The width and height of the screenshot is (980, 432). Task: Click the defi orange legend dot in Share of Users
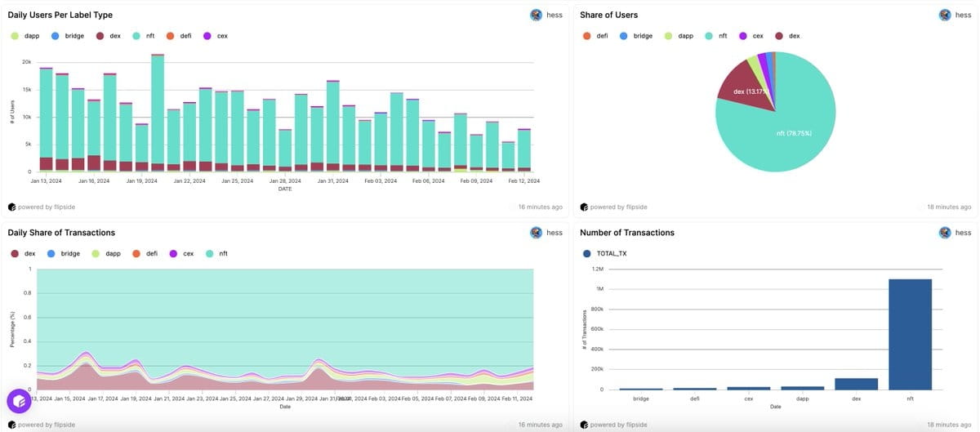586,36
